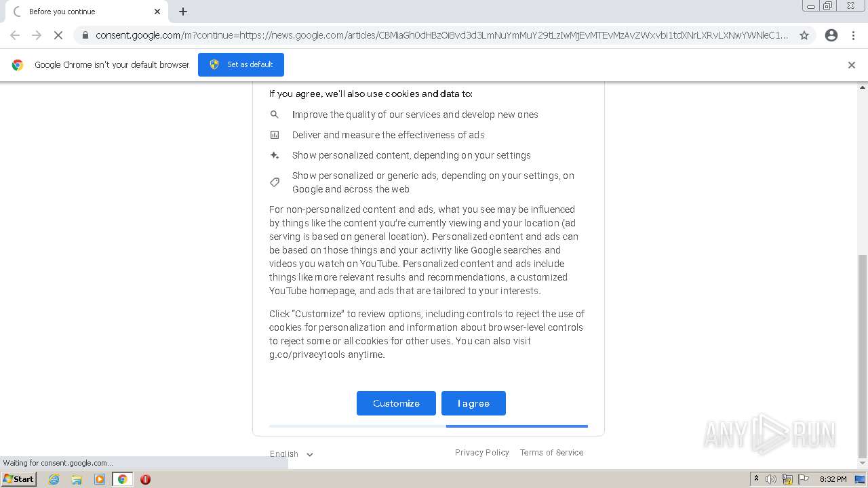
Task: Click the page vertical scrollbar thumb
Action: 863,356
